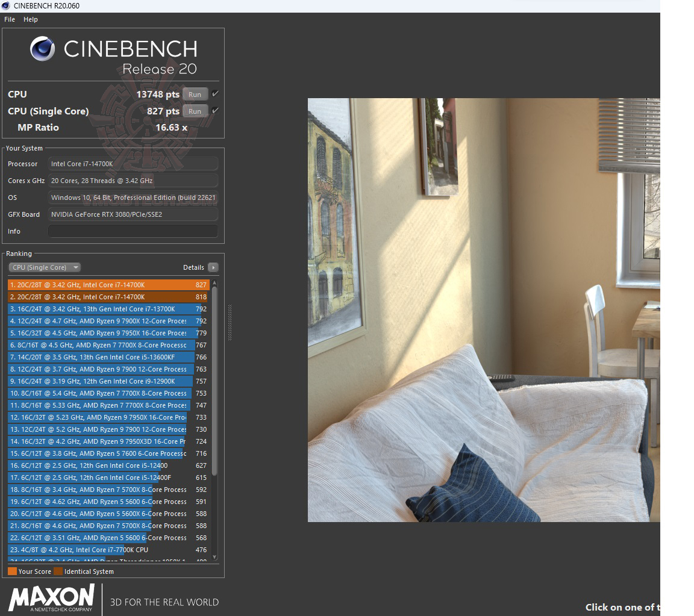Click the 13748 pts CPU score
Viewport: 694px width, 616px height.
[x=158, y=95]
